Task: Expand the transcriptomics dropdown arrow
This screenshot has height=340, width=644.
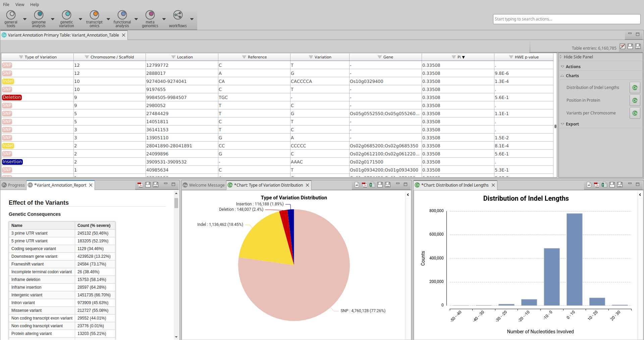Action: click(x=108, y=19)
